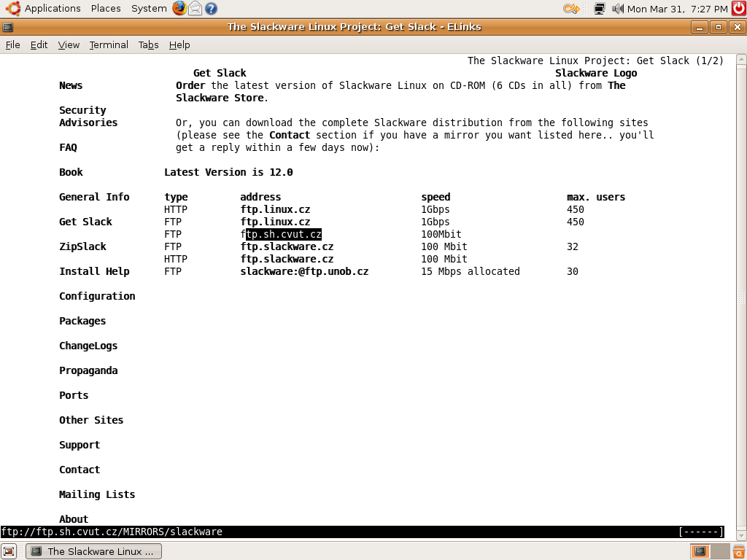Click the Contact link in the sidebar
Screen dimensions: 747x560
[x=80, y=470]
